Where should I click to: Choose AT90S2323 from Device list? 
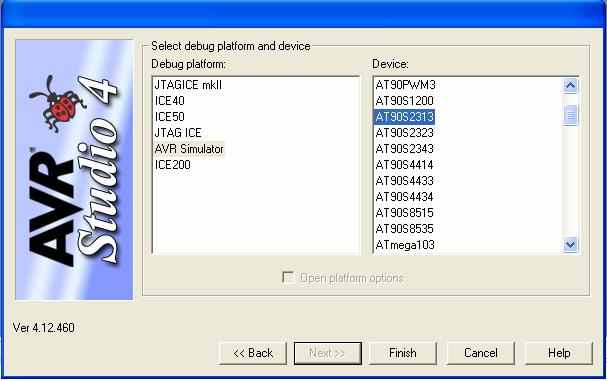click(x=405, y=133)
